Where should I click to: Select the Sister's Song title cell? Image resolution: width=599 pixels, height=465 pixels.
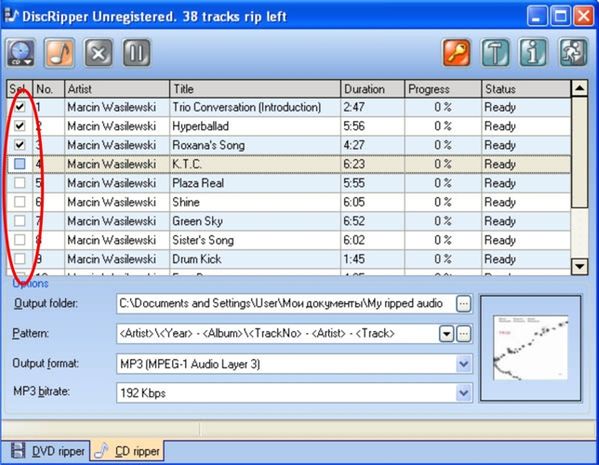(x=255, y=240)
